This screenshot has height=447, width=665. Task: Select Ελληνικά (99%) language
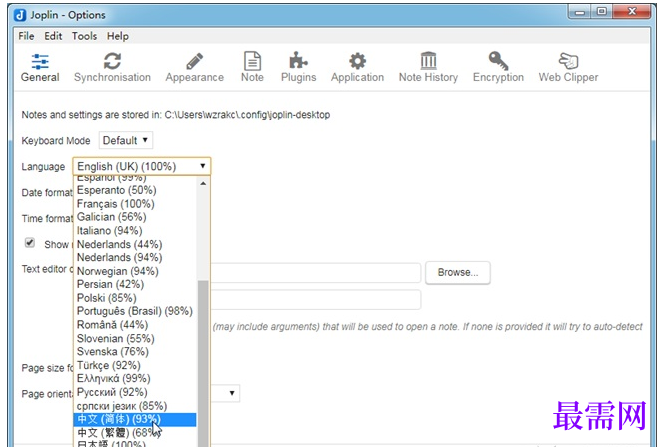[x=134, y=378]
